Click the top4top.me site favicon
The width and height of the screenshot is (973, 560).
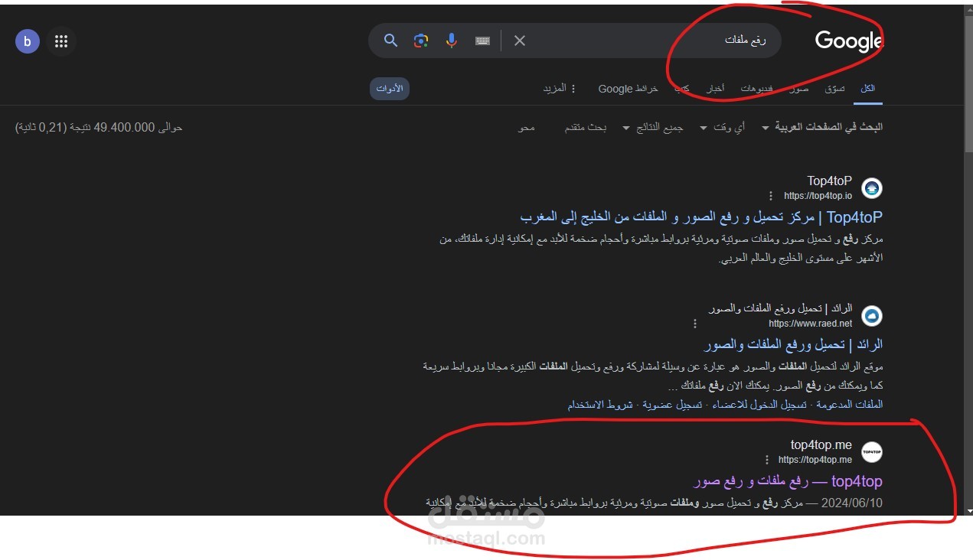[872, 452]
